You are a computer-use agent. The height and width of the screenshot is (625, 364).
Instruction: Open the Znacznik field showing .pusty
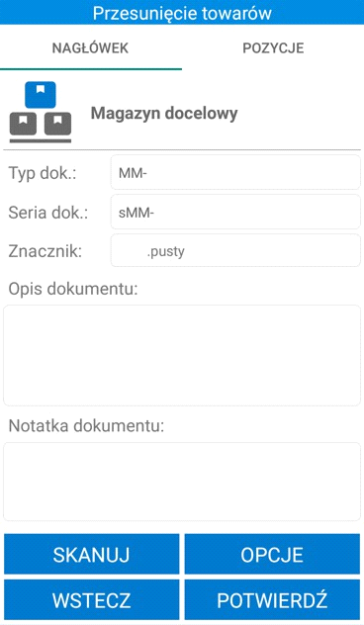(235, 251)
